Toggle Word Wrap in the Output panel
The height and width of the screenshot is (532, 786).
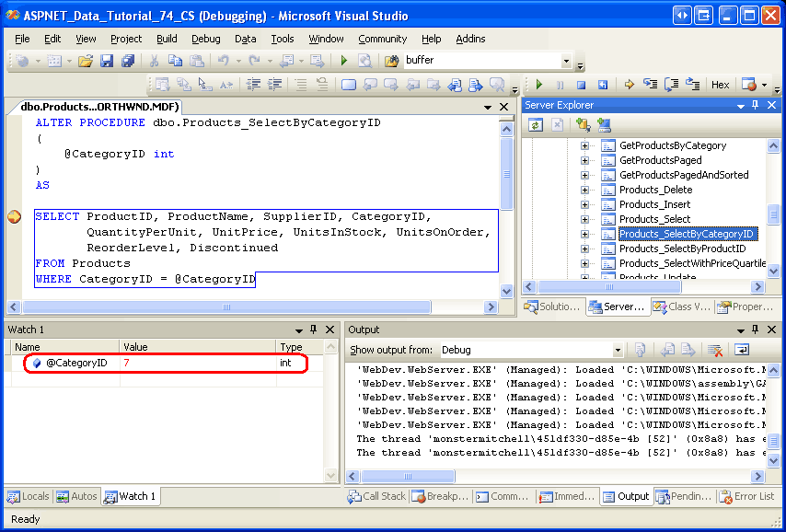(741, 350)
